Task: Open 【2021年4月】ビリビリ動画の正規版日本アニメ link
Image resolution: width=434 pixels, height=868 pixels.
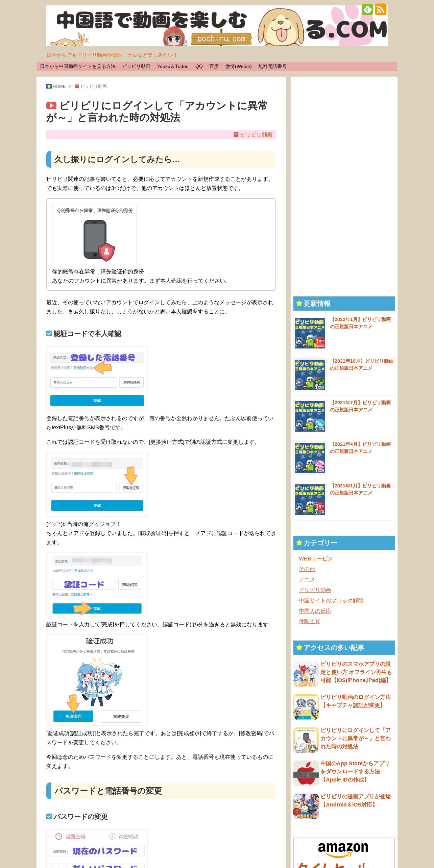Action: (x=360, y=448)
